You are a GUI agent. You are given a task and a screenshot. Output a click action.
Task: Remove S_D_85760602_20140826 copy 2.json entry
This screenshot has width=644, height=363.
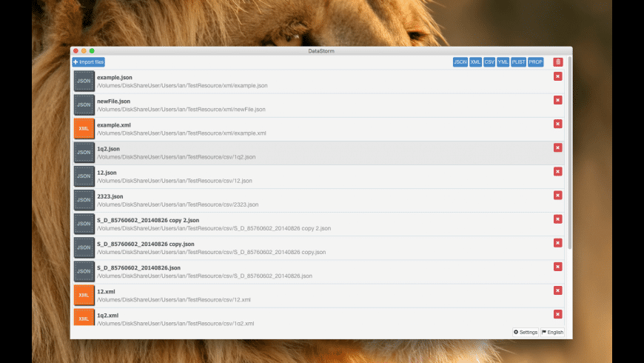pos(557,219)
